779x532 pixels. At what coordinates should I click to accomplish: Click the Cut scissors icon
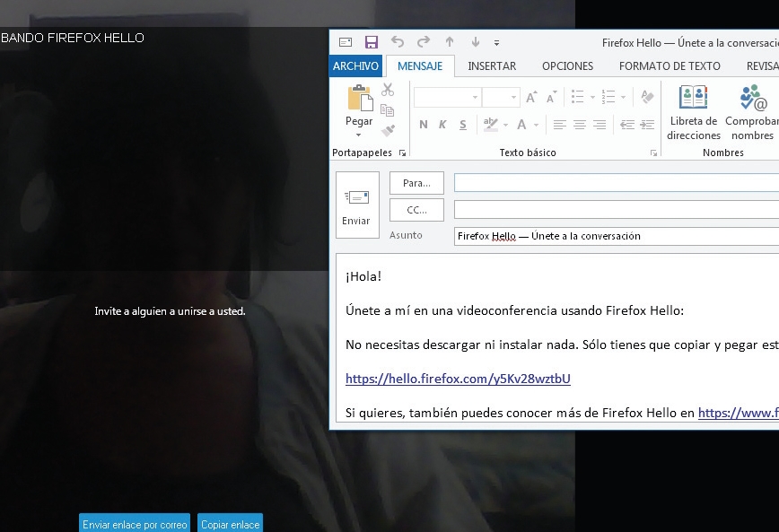point(388,90)
